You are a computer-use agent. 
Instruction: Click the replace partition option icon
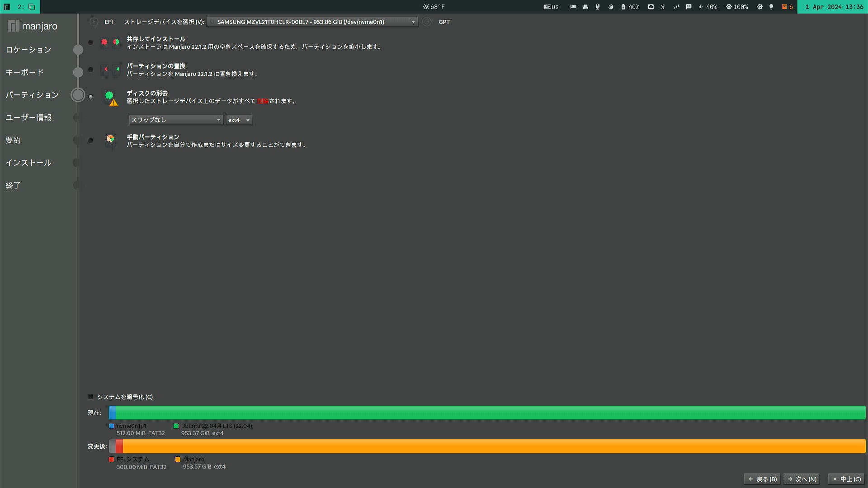click(110, 69)
